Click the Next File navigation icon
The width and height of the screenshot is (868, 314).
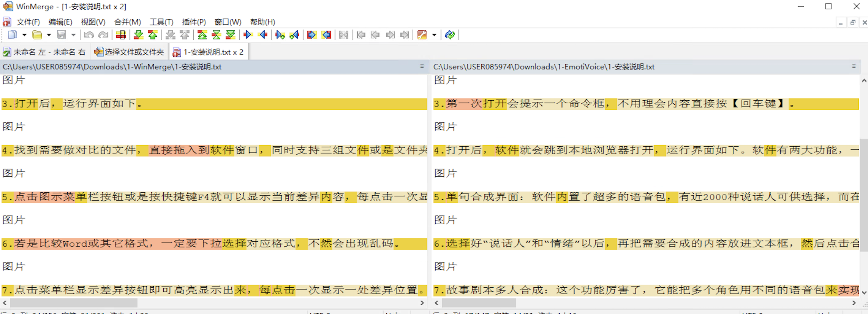390,35
